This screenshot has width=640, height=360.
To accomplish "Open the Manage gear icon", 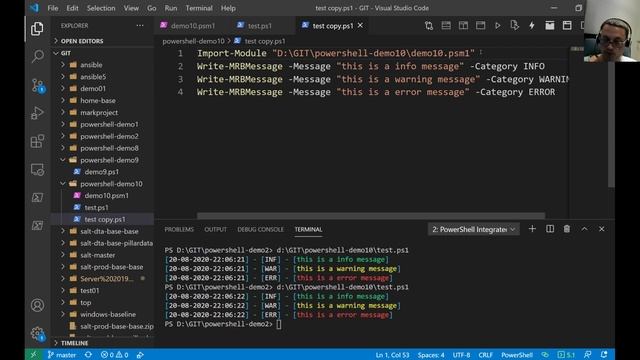I will (37, 333).
